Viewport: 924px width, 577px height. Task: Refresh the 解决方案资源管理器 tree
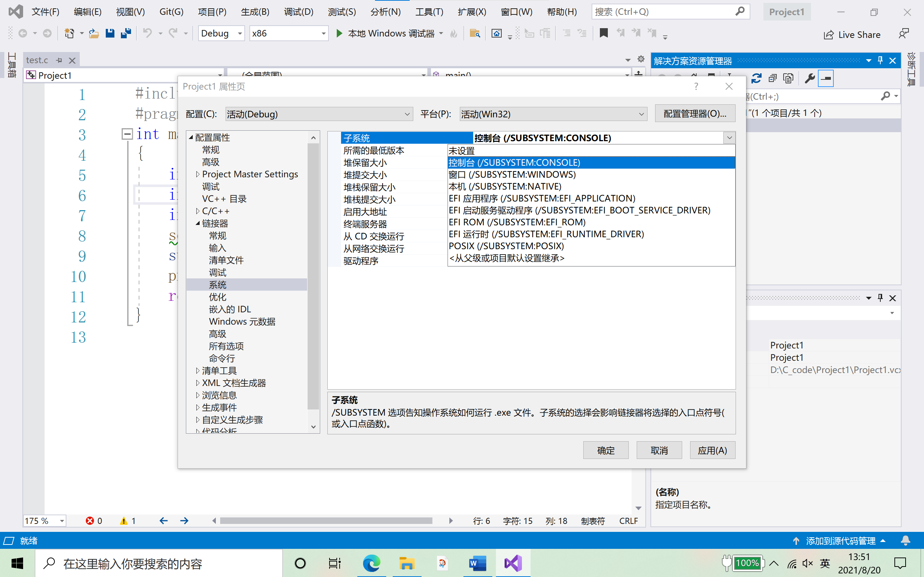point(756,78)
